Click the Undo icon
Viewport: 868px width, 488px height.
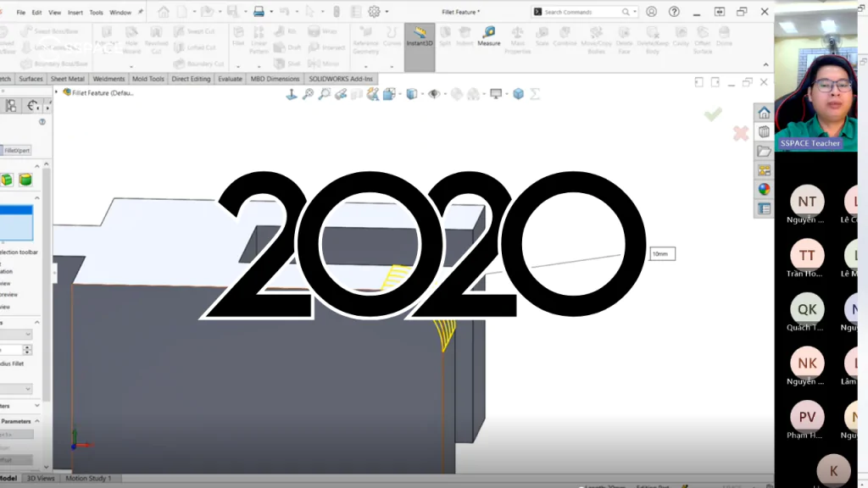[285, 12]
